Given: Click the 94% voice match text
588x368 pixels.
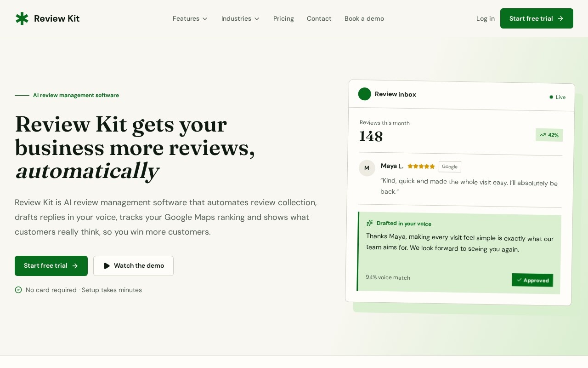Looking at the screenshot, I should 388,277.
